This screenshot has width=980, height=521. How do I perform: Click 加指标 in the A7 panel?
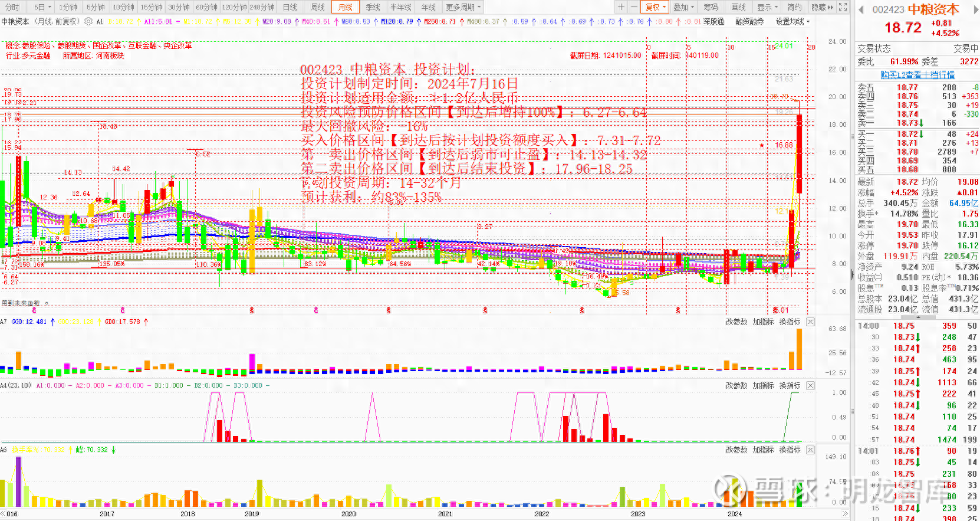(x=763, y=322)
